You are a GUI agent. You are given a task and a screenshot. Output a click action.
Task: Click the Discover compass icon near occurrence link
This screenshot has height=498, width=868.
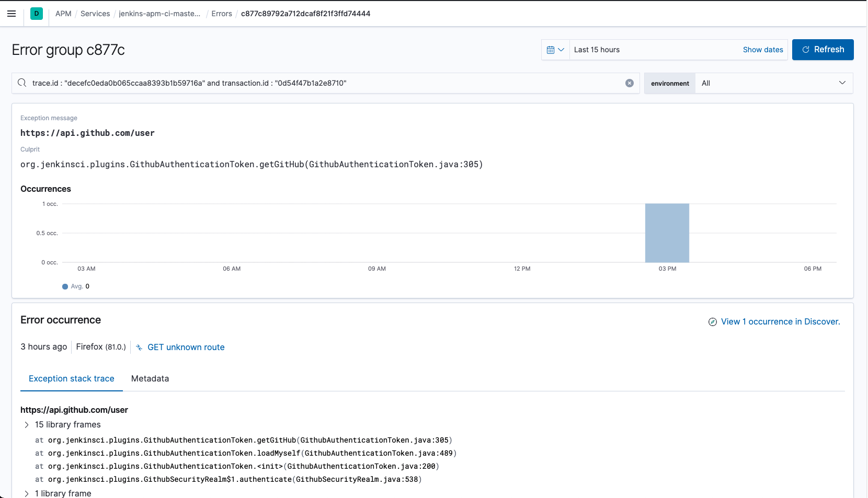pyautogui.click(x=713, y=322)
